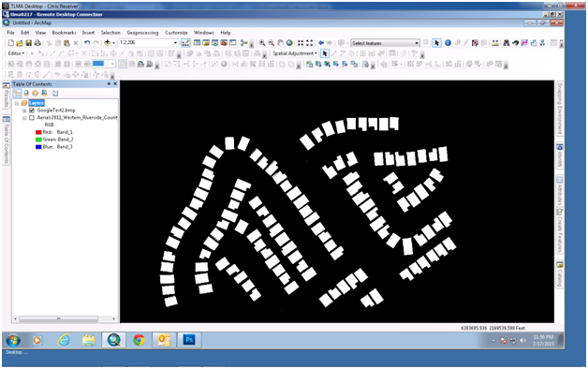Go back to previous extent
Viewport: 588px width, 369px height.
pos(321,43)
